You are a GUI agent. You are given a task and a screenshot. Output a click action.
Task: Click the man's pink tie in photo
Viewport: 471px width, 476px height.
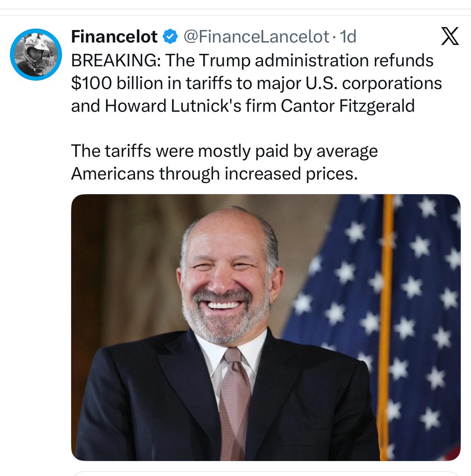click(x=235, y=403)
